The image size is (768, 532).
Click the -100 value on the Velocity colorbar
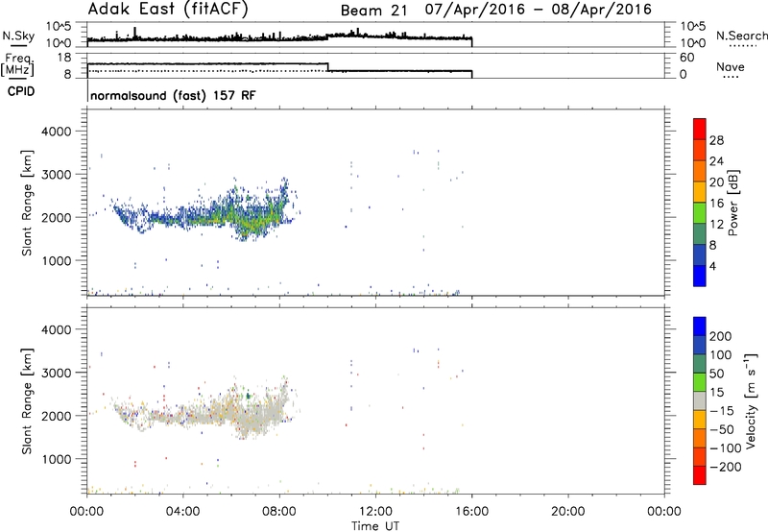(726, 448)
